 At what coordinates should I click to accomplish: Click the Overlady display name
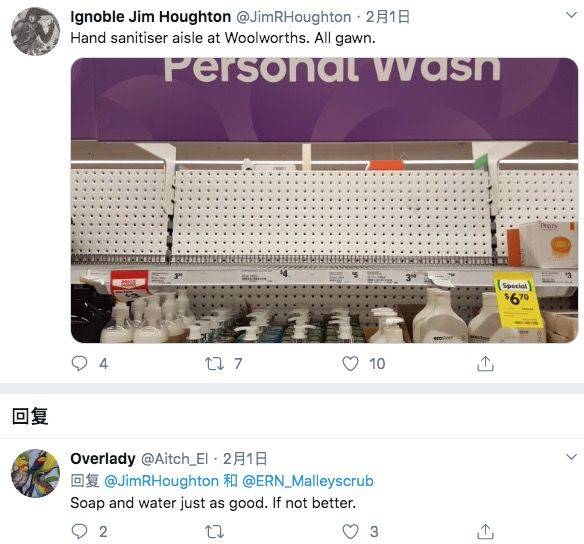pos(103,459)
